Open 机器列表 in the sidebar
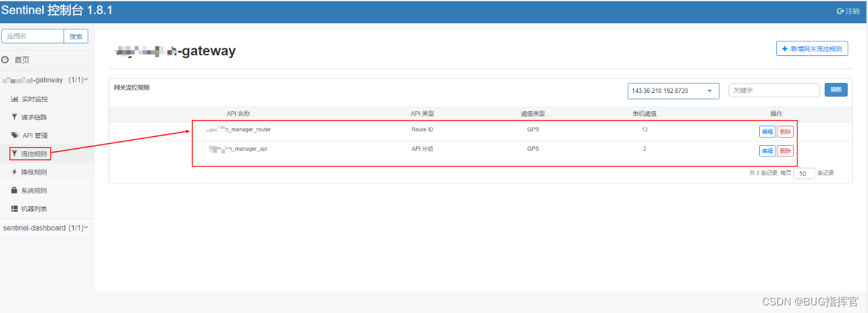868x313 pixels. 35,208
